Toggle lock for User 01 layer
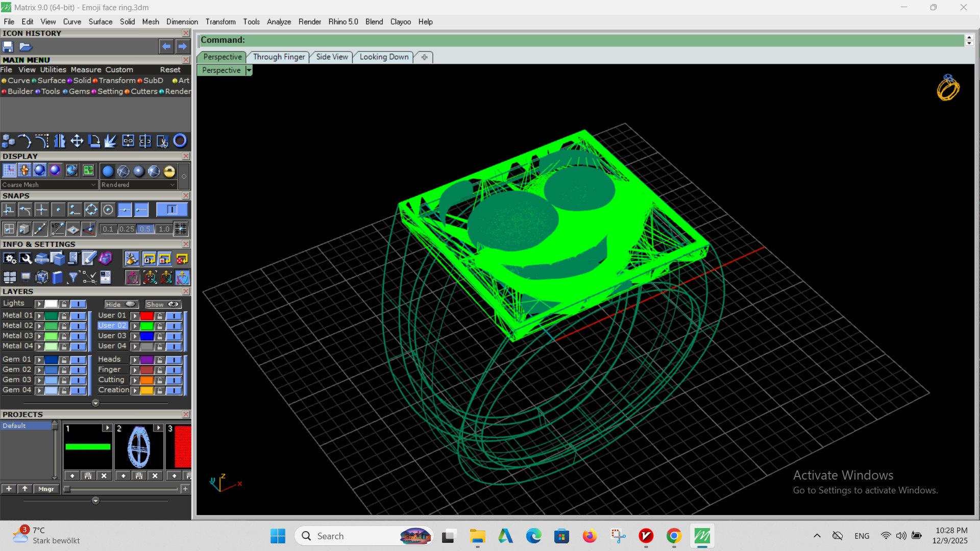 (160, 316)
